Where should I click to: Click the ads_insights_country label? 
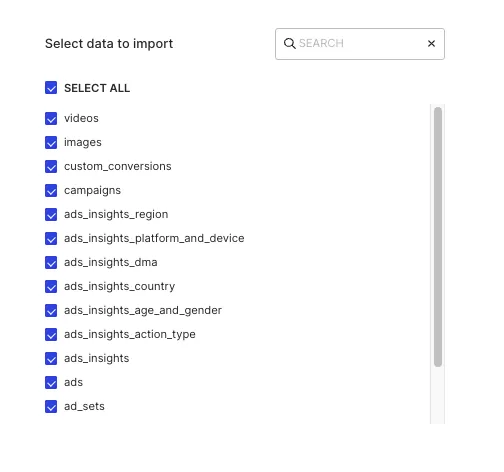(x=119, y=286)
